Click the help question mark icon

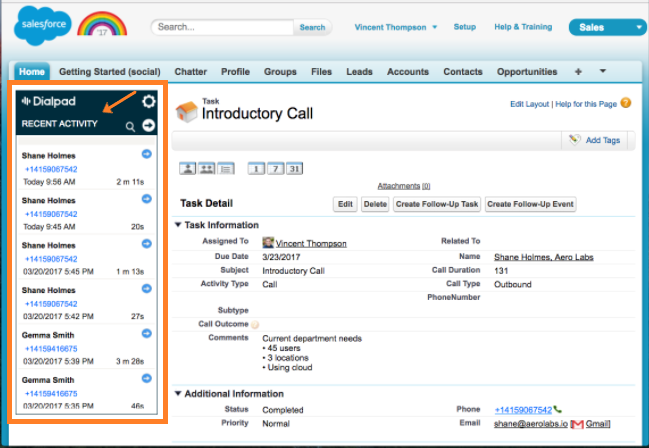coord(626,103)
